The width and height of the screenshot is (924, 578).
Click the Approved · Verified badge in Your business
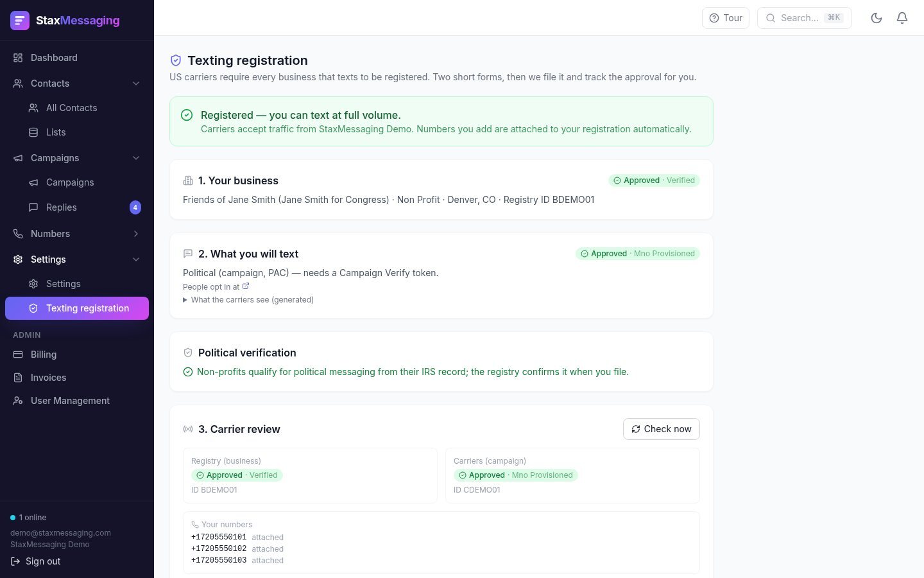pyautogui.click(x=654, y=180)
